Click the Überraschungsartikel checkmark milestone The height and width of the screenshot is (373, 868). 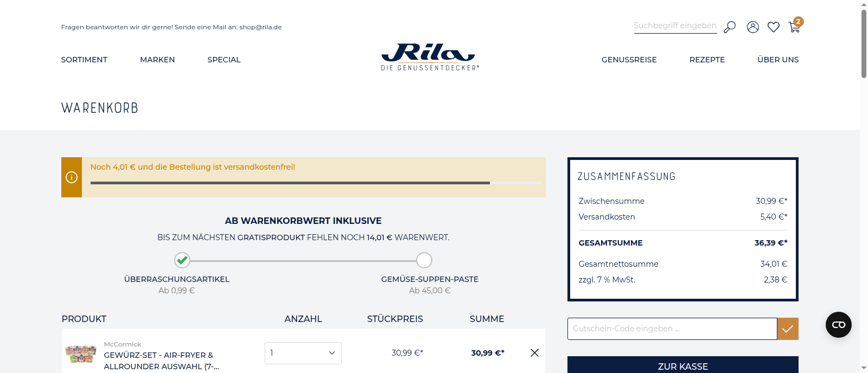(x=182, y=260)
